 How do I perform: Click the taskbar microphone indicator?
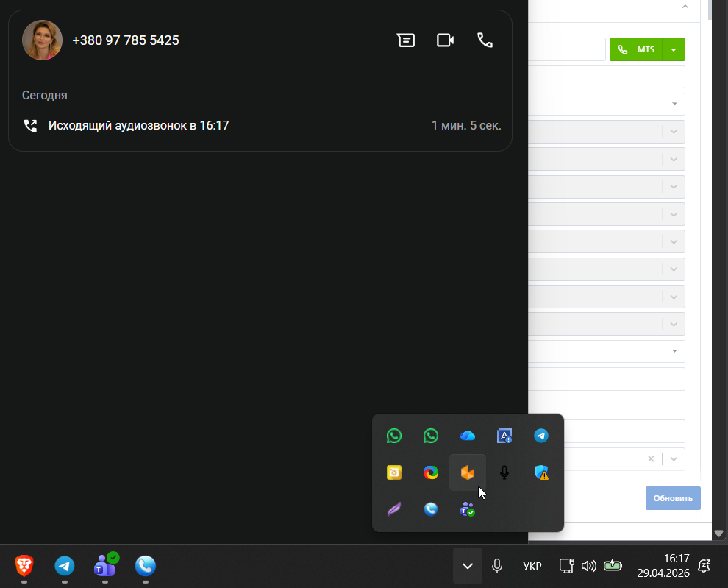click(497, 566)
